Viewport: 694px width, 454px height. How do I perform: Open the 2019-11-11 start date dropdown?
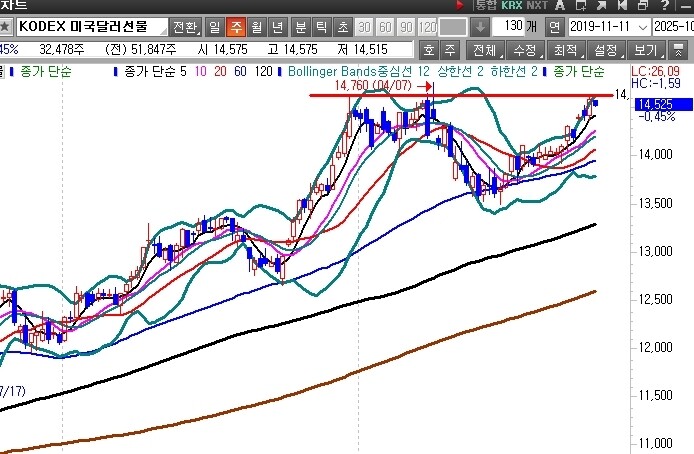click(x=643, y=27)
